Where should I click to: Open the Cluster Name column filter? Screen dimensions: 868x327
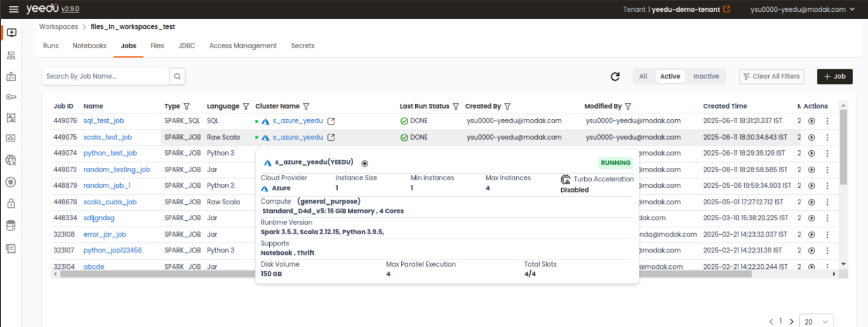click(x=306, y=106)
